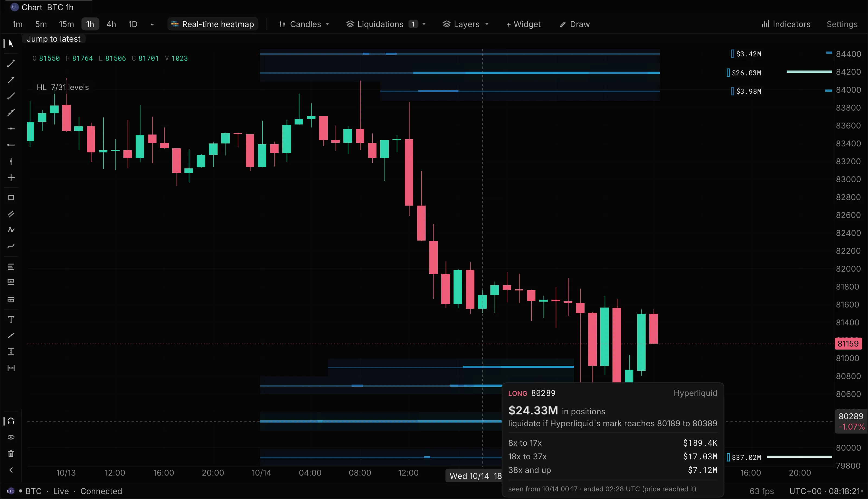
Task: Select the rectangle drawing tool
Action: click(11, 198)
